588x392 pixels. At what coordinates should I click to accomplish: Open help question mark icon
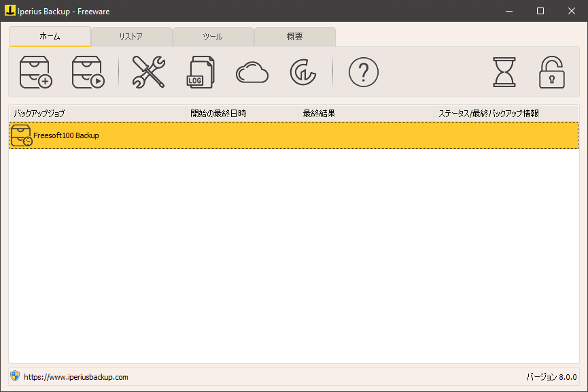364,72
